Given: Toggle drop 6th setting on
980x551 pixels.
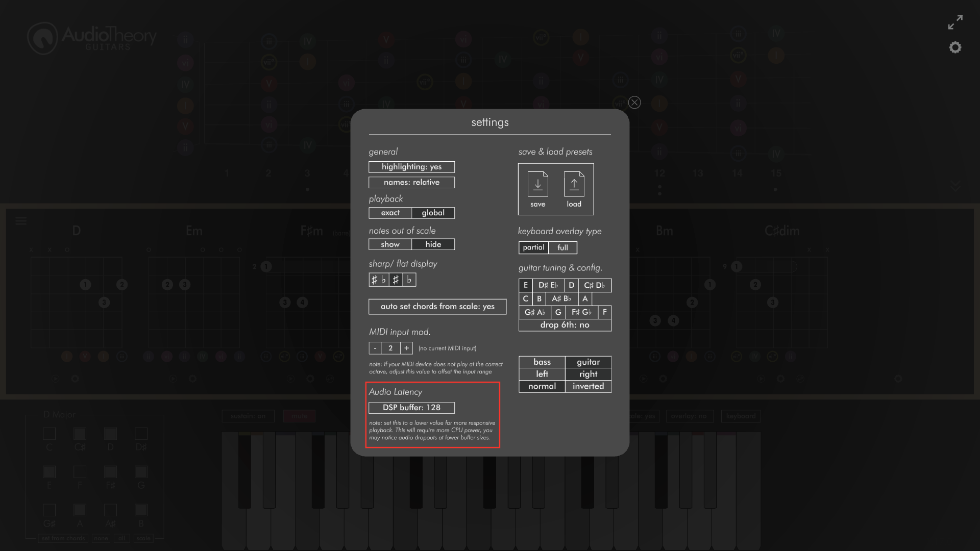Looking at the screenshot, I should click(565, 325).
